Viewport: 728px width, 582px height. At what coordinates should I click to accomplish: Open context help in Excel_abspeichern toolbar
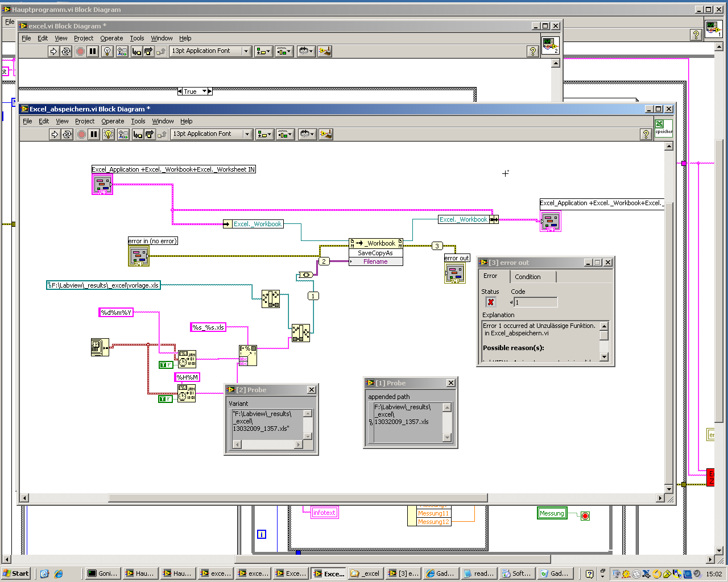[x=646, y=134]
